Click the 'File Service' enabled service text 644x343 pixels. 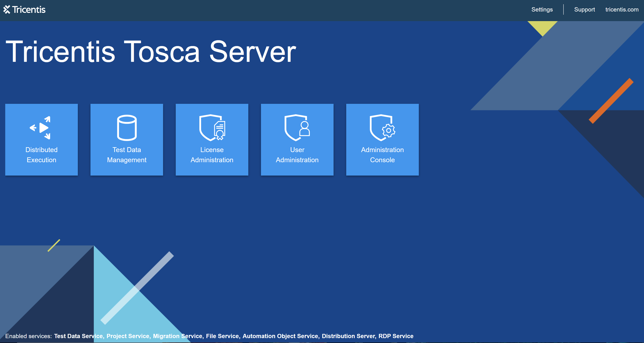(x=222, y=336)
